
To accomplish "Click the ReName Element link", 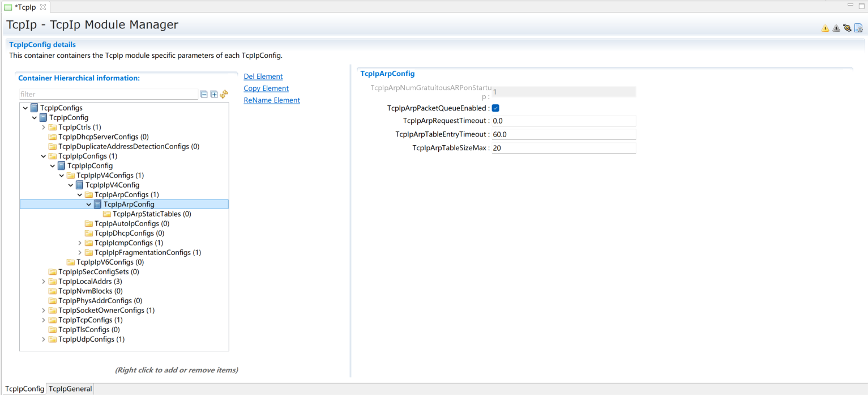I will click(x=271, y=100).
